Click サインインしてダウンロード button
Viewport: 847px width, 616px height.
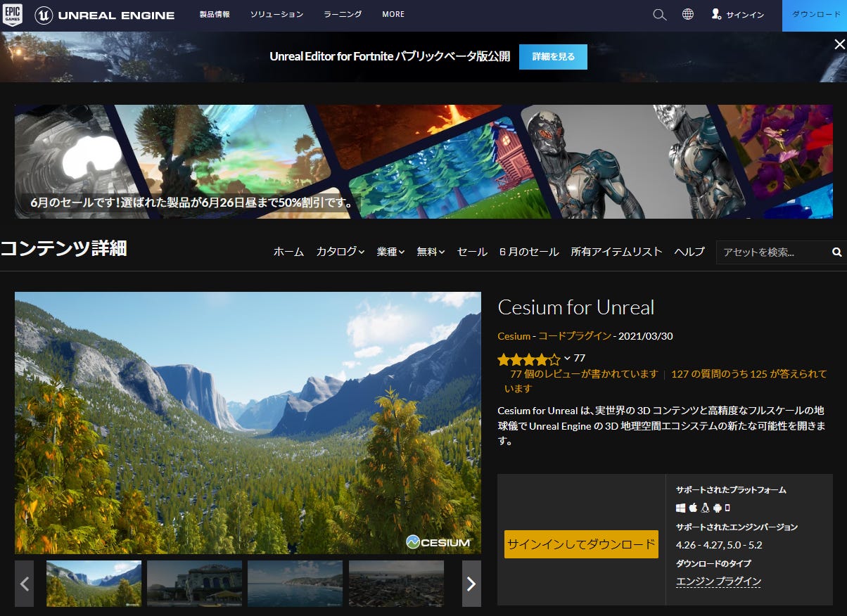(581, 544)
